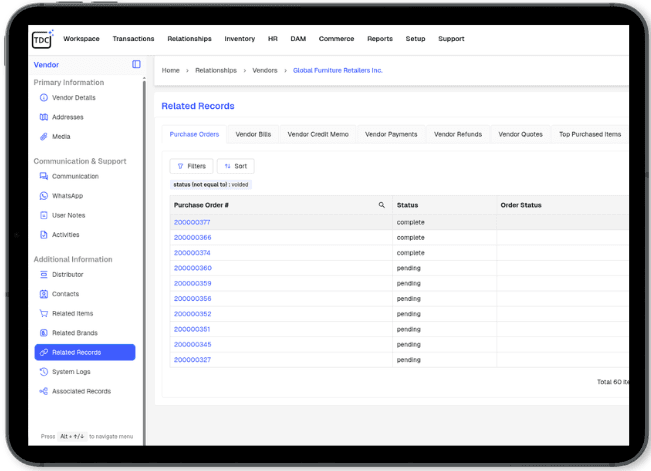Click the Additional Information section heading

[x=73, y=259]
